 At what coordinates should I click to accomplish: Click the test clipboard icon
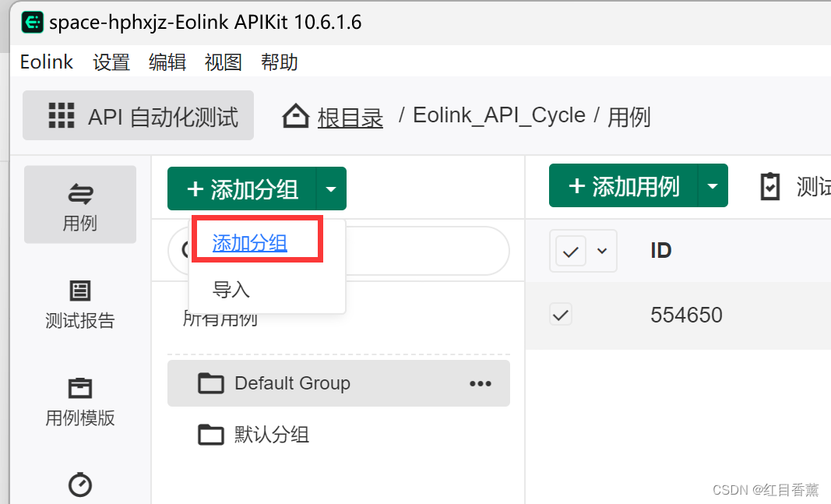pos(770,186)
